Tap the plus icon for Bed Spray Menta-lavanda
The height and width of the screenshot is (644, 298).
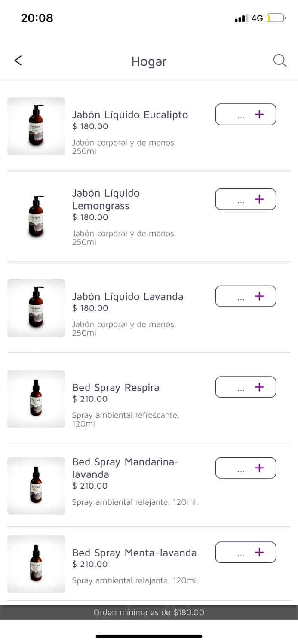click(259, 552)
